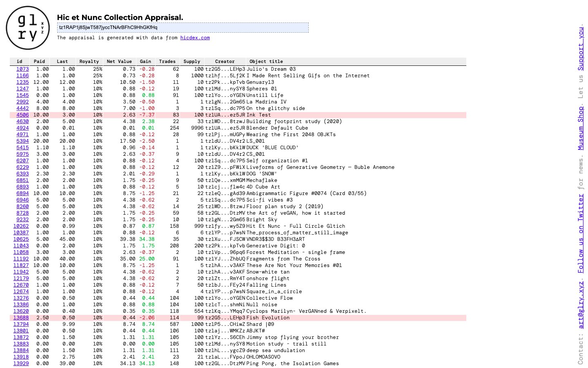Screen dimensions: 588x368
Task: Select title 'Sci-fi vibes #3'
Action: 269,200
